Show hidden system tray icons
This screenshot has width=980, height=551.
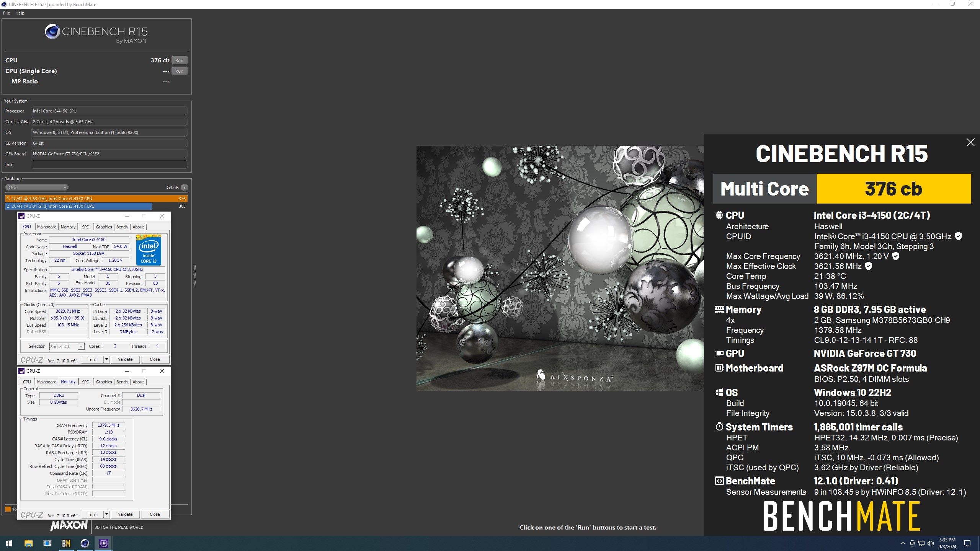(x=903, y=543)
